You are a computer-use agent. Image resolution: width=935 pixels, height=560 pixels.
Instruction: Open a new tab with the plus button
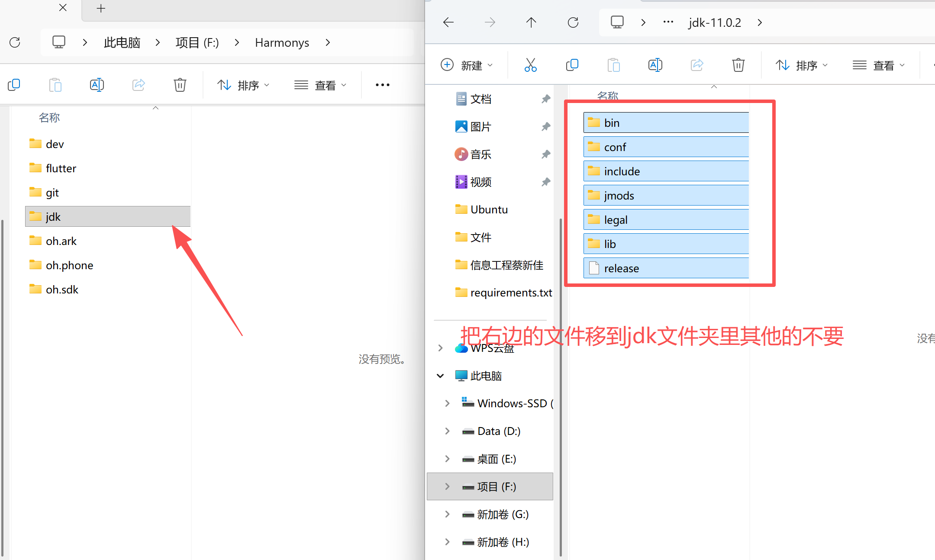pyautogui.click(x=101, y=8)
